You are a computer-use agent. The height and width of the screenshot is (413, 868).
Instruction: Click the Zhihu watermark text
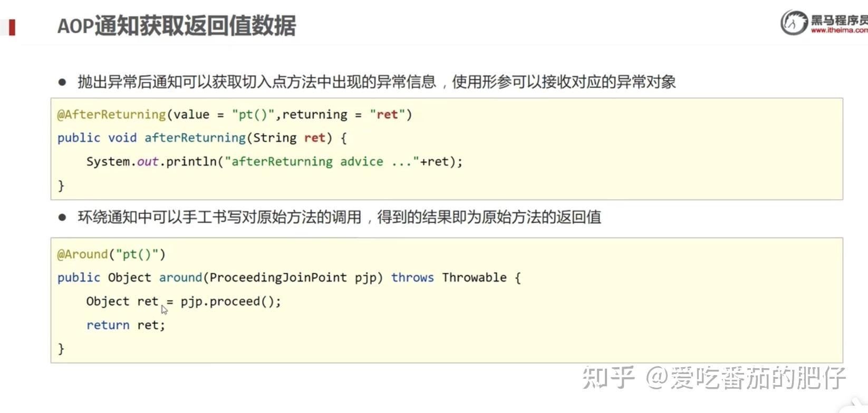coord(714,378)
